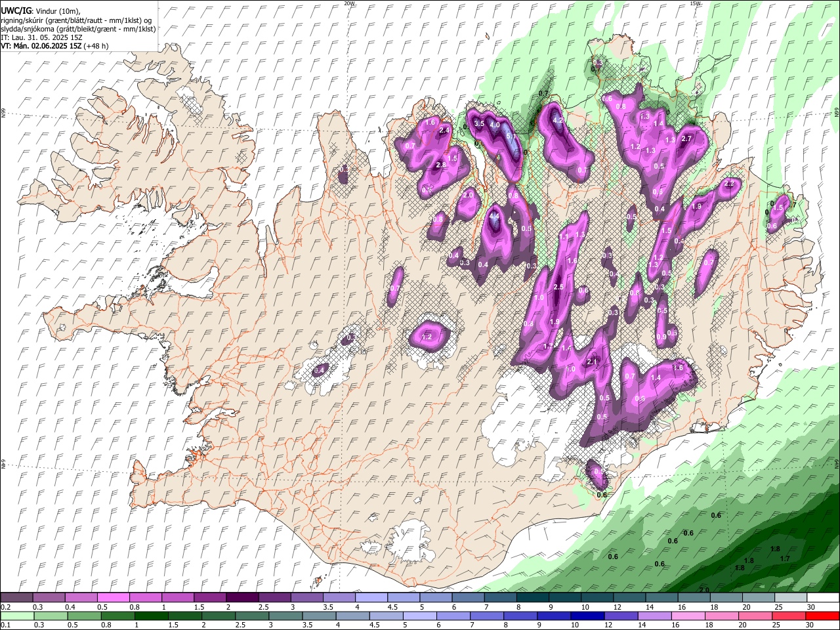This screenshot has width=840, height=630.
Task: Click the 2.2 value on eastern patch
Action: point(729,184)
